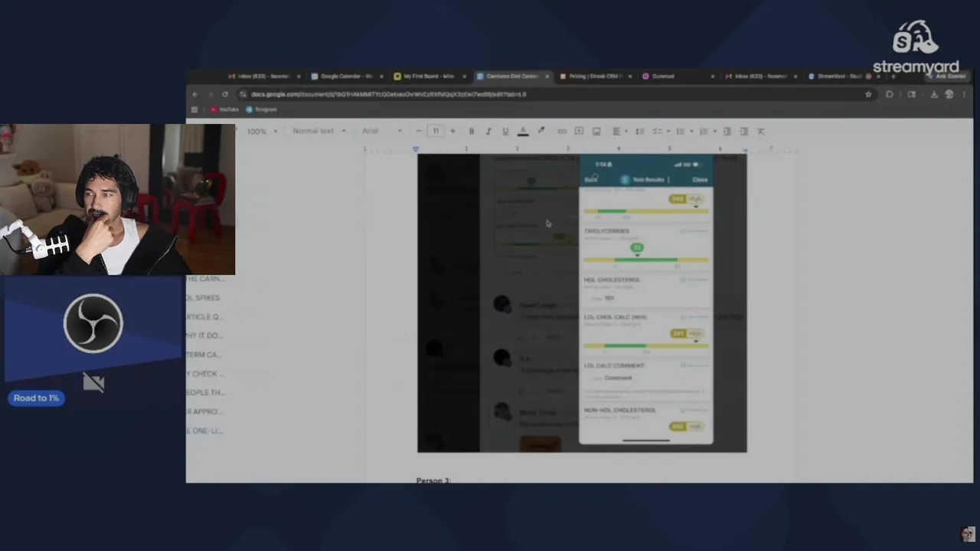Toggle italic formatting in Docs toolbar
This screenshot has width=980, height=551.
click(488, 131)
